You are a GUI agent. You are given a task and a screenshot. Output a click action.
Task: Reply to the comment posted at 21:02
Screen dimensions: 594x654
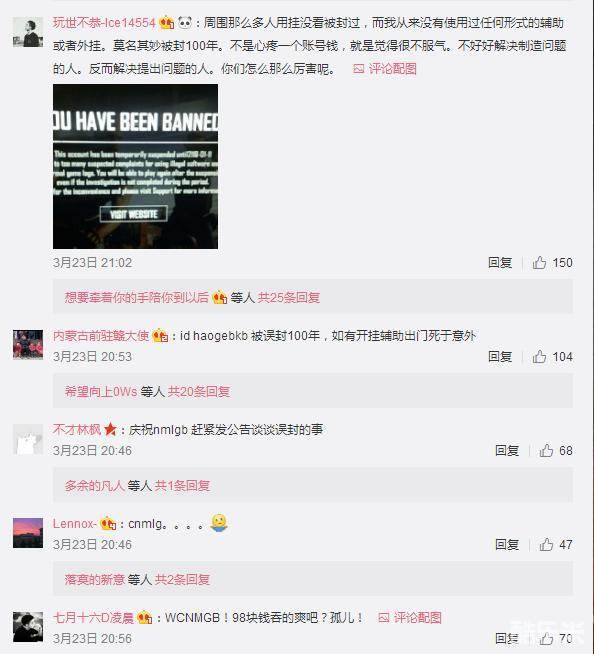coord(500,262)
